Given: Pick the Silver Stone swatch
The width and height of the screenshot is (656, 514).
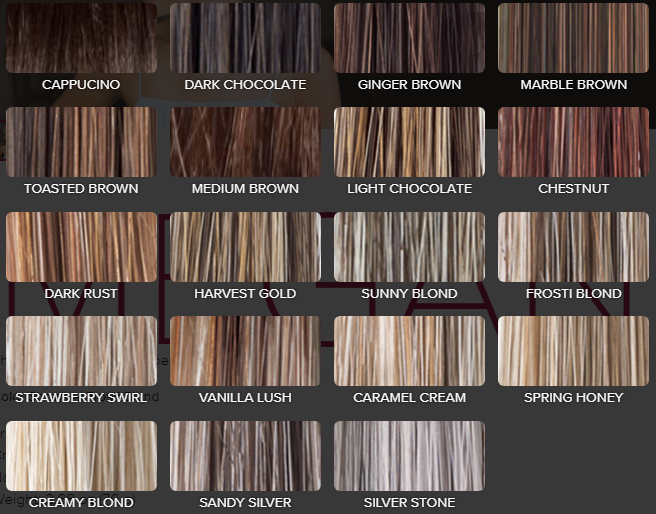Looking at the screenshot, I should click(409, 456).
